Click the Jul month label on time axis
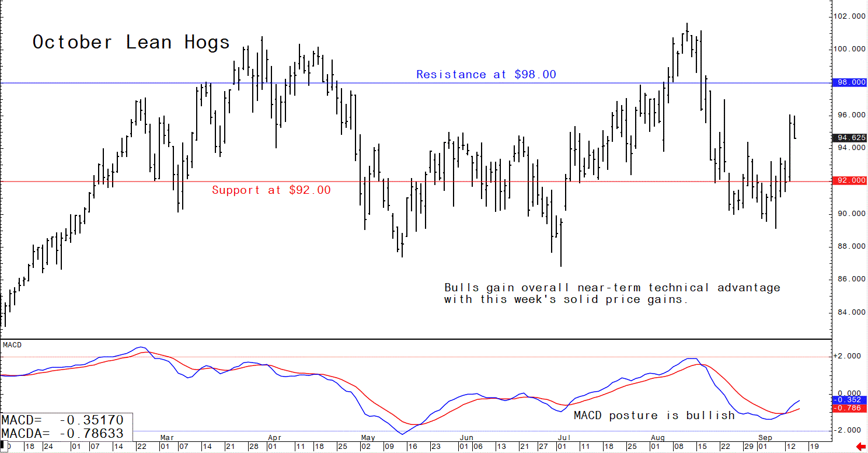Screen dimensions: 868x453 tap(564, 437)
